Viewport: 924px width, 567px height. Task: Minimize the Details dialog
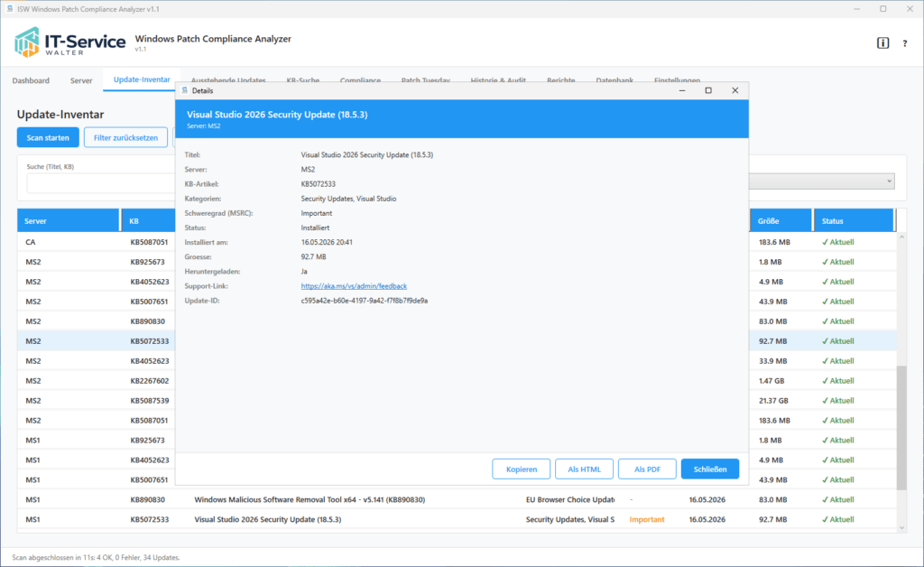[x=682, y=90]
